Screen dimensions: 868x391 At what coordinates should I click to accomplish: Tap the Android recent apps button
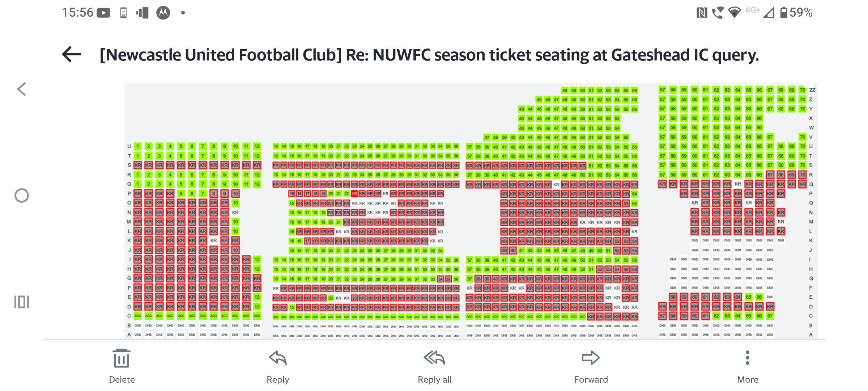tap(22, 302)
